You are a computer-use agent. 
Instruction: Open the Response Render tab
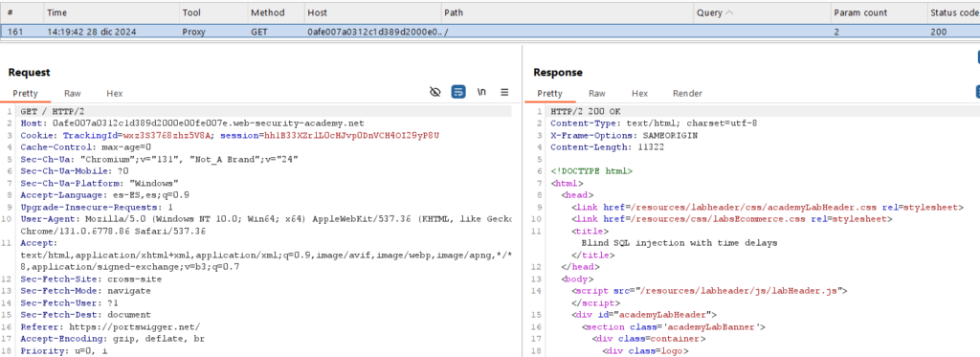point(687,94)
